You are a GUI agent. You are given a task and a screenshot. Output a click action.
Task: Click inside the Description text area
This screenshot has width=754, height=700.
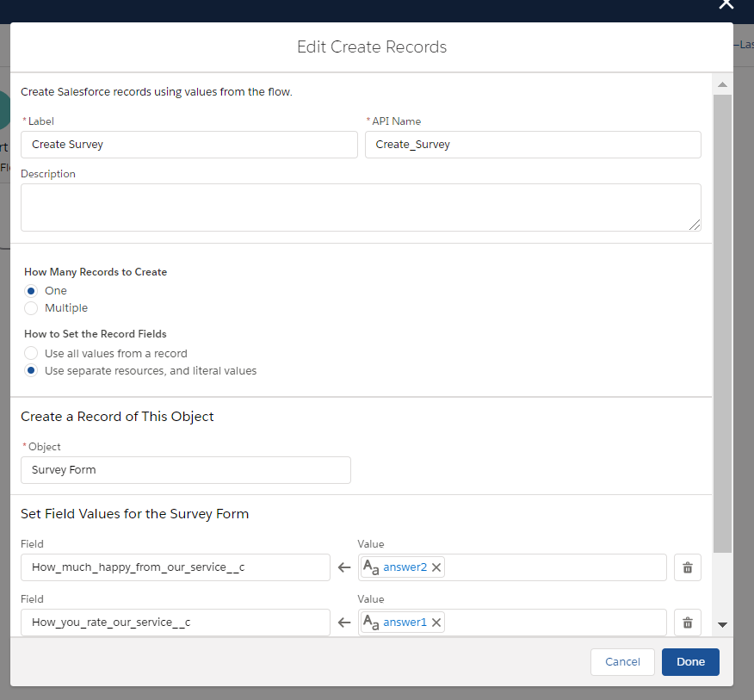(361, 208)
